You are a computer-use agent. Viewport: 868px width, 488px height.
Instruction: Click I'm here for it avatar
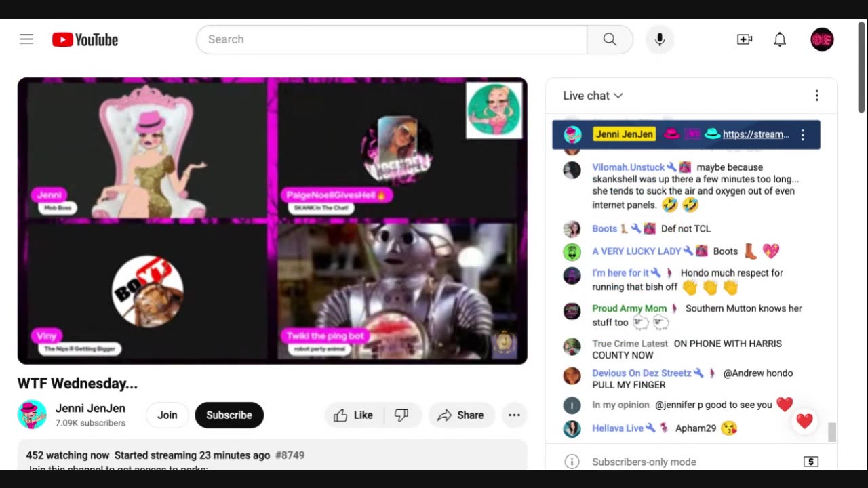(x=572, y=276)
